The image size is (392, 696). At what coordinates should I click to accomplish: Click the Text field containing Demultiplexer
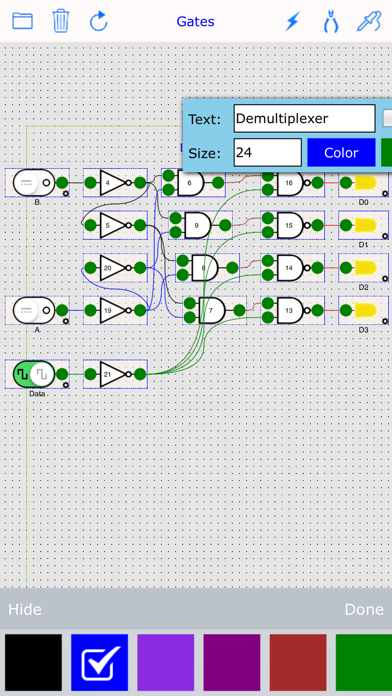click(x=305, y=119)
